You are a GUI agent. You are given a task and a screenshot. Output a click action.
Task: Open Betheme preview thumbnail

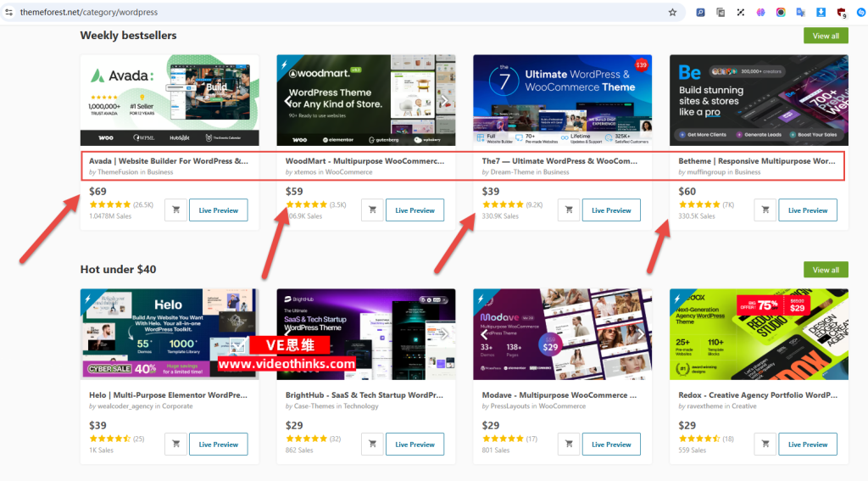(759, 100)
